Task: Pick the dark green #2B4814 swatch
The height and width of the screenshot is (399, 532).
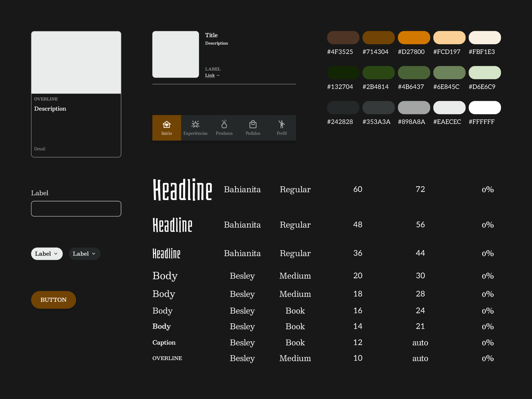Action: click(x=378, y=73)
